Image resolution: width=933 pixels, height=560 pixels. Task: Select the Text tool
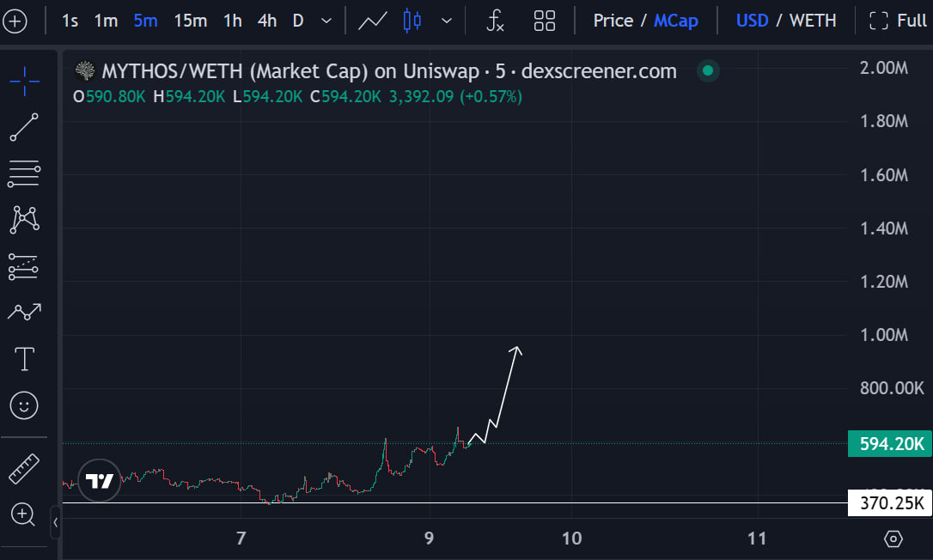[x=24, y=359]
